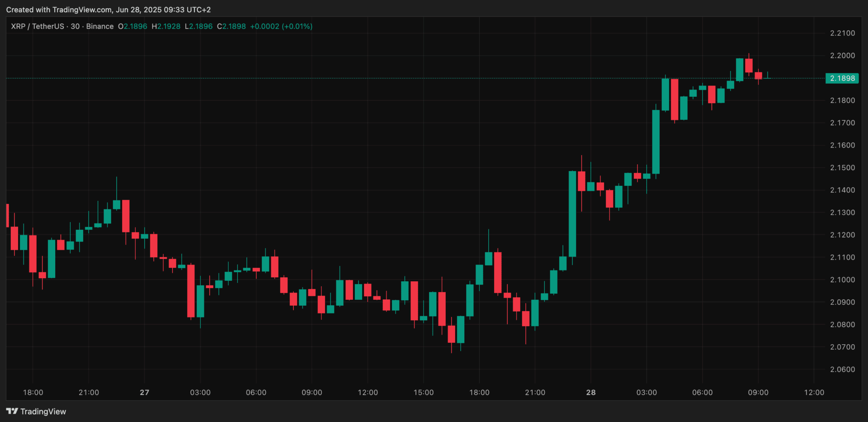Select the Binance exchange label
This screenshot has width=868, height=422.
[100, 26]
